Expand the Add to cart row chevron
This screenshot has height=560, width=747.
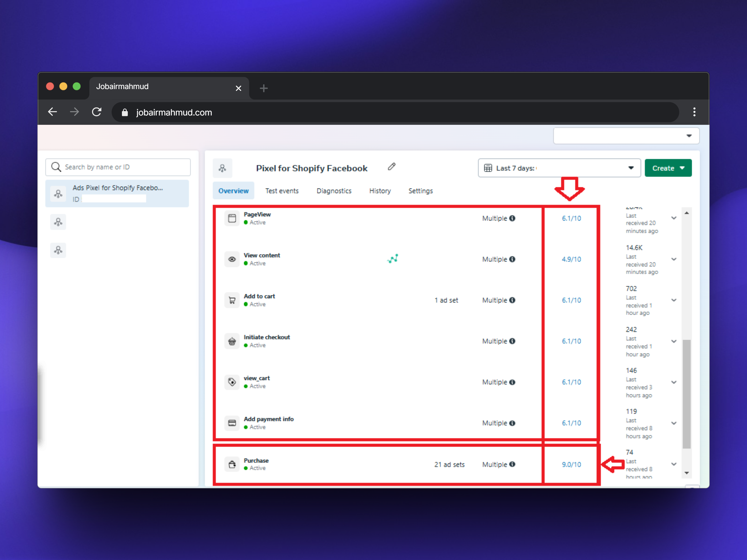(674, 300)
